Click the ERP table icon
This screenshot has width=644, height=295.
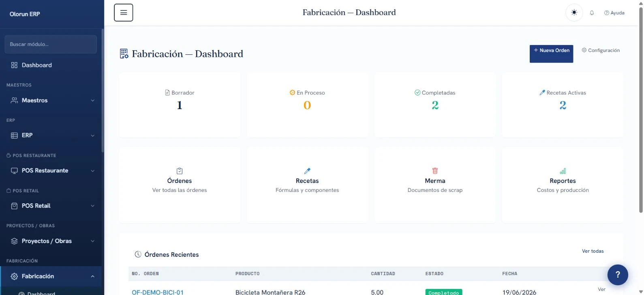[14, 136]
